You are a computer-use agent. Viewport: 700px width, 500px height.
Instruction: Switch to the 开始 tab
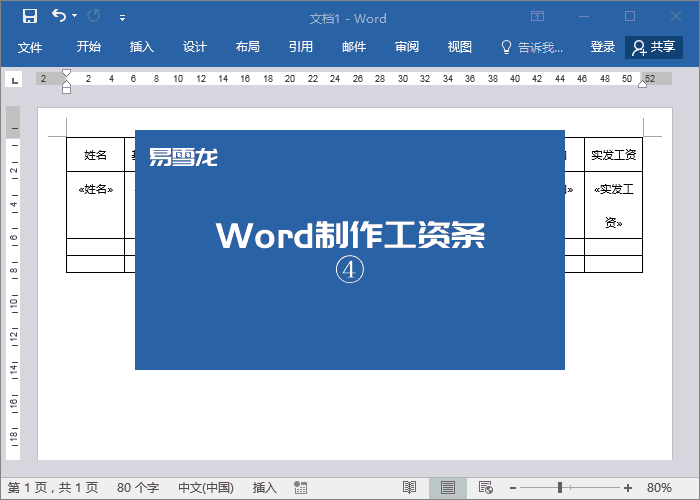tap(88, 47)
